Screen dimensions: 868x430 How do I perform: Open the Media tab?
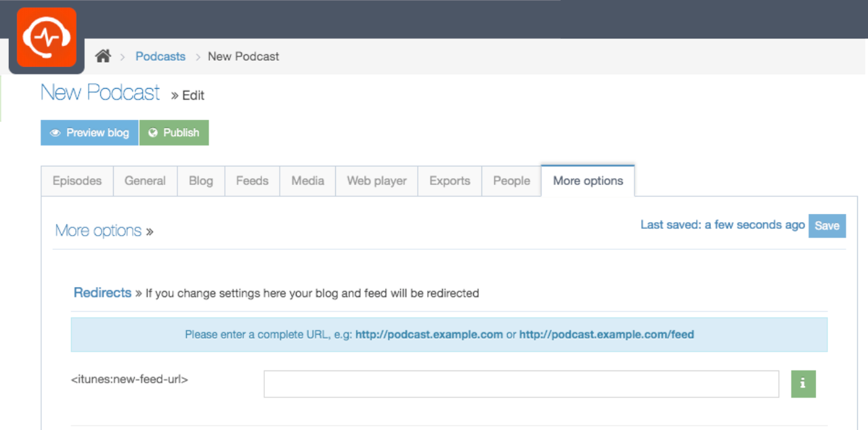[307, 181]
